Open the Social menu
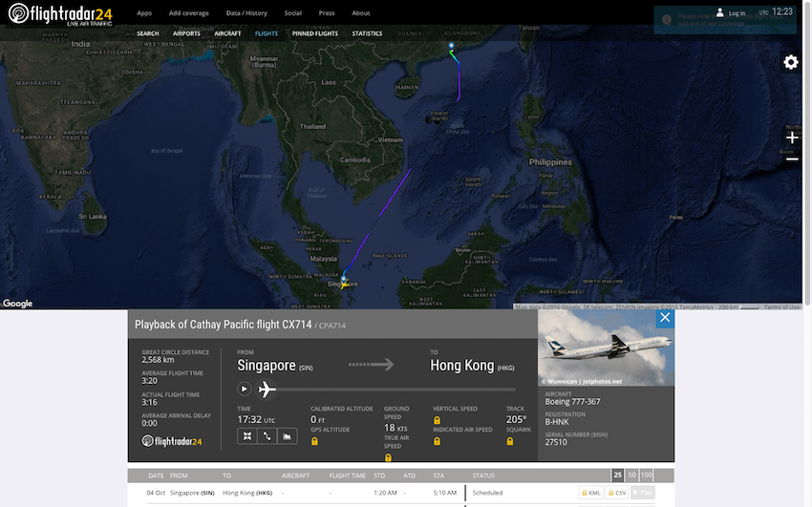The height and width of the screenshot is (507, 812). tap(292, 13)
